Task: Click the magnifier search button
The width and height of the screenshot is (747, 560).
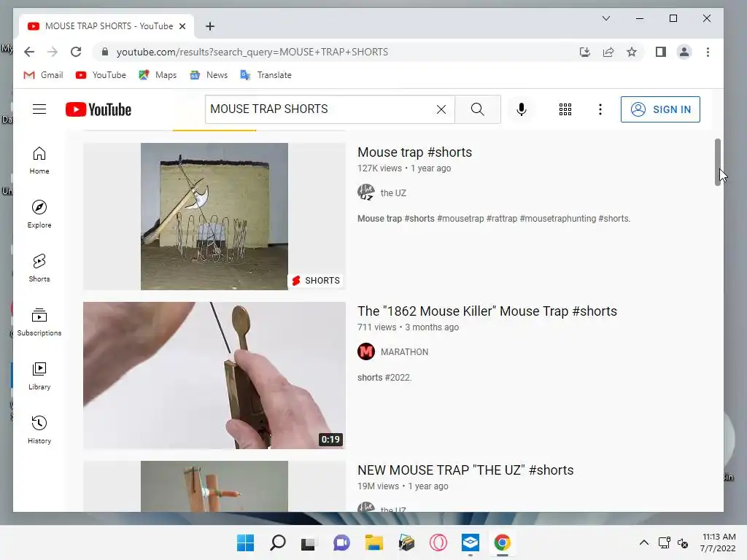Action: point(477,109)
